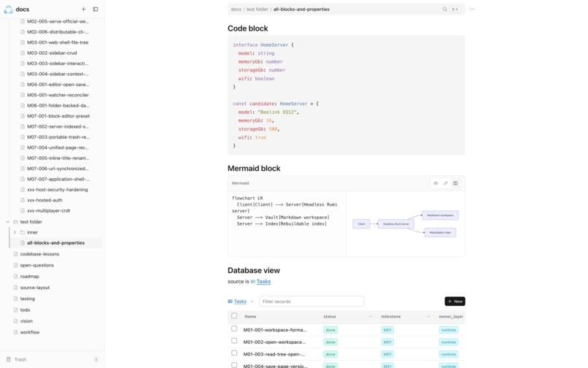The width and height of the screenshot is (588, 368).
Task: Click the Tasks view table icon
Action: click(x=231, y=302)
